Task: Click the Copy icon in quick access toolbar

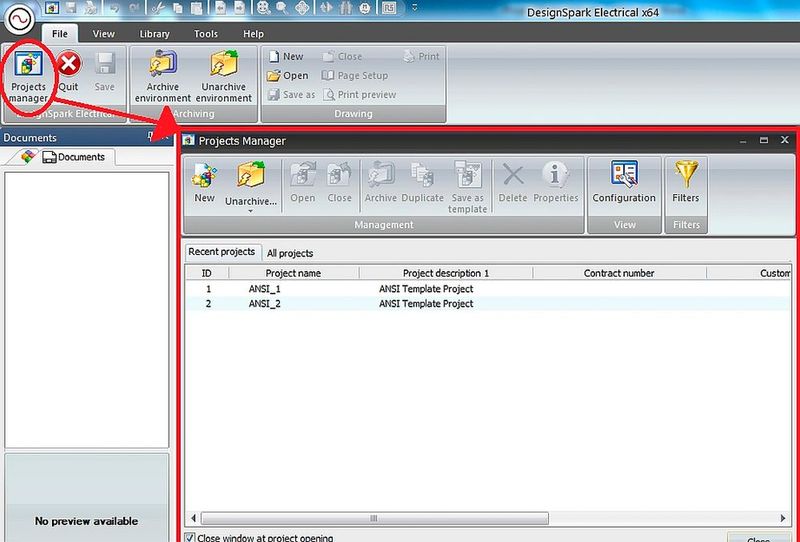Action: 178,8
